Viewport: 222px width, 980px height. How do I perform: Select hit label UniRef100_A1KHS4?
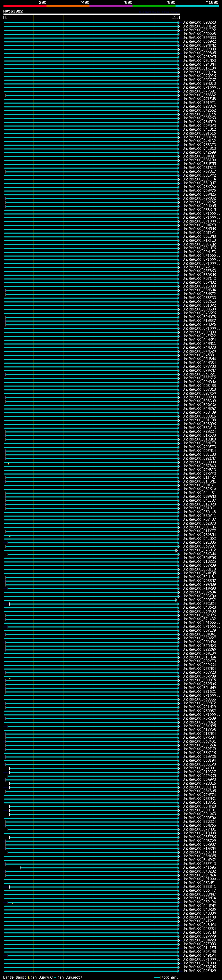pyautogui.click(x=199, y=657)
